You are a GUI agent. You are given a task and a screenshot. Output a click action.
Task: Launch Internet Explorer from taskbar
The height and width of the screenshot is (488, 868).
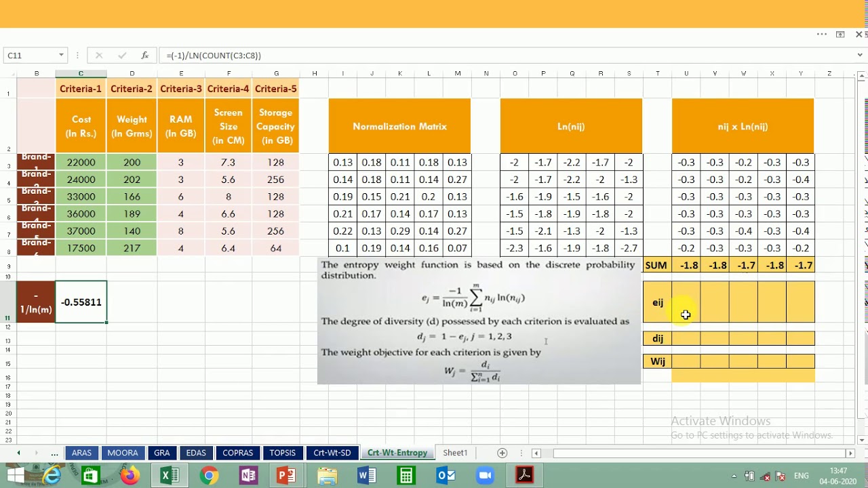click(52, 476)
